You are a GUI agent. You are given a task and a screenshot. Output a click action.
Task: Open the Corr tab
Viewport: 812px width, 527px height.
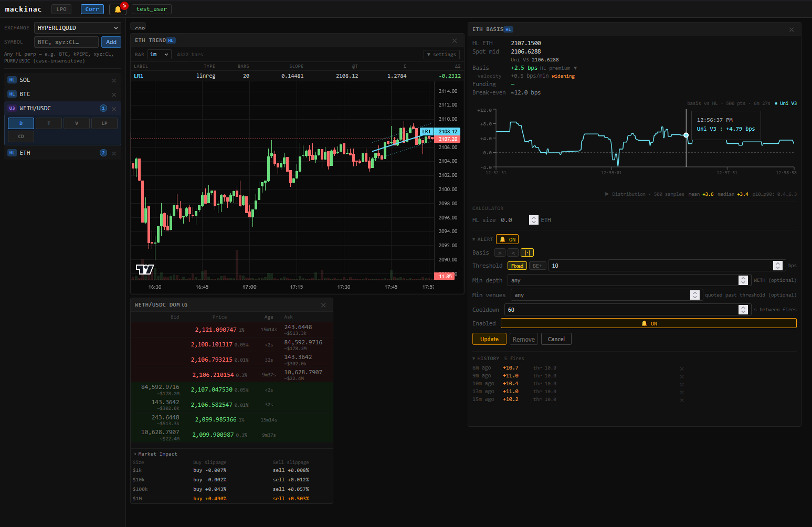(x=92, y=9)
